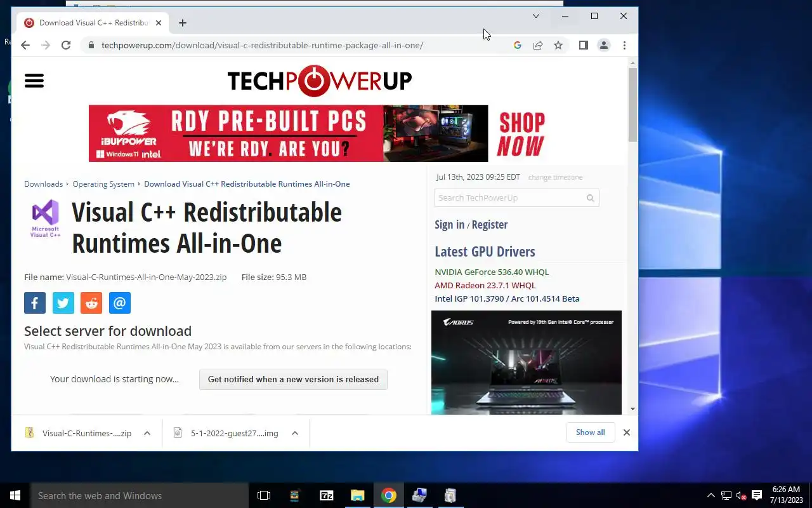Open Chrome profile icon
Screen dimensions: 812x508
[604, 45]
